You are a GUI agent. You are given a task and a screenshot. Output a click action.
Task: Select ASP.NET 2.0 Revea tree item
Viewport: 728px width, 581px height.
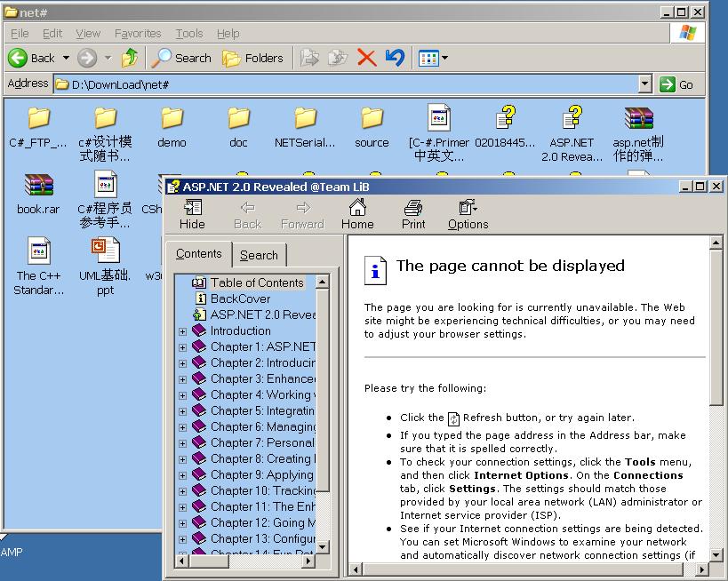[263, 314]
